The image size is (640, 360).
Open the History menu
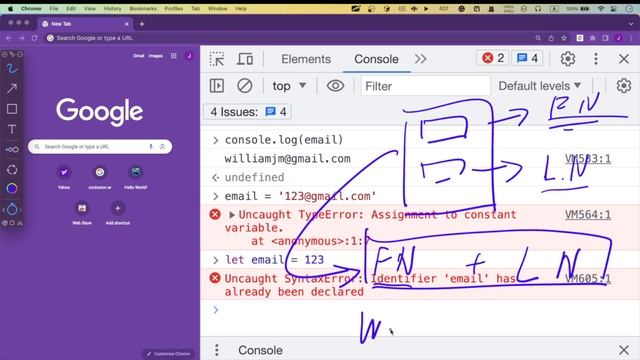112,8
